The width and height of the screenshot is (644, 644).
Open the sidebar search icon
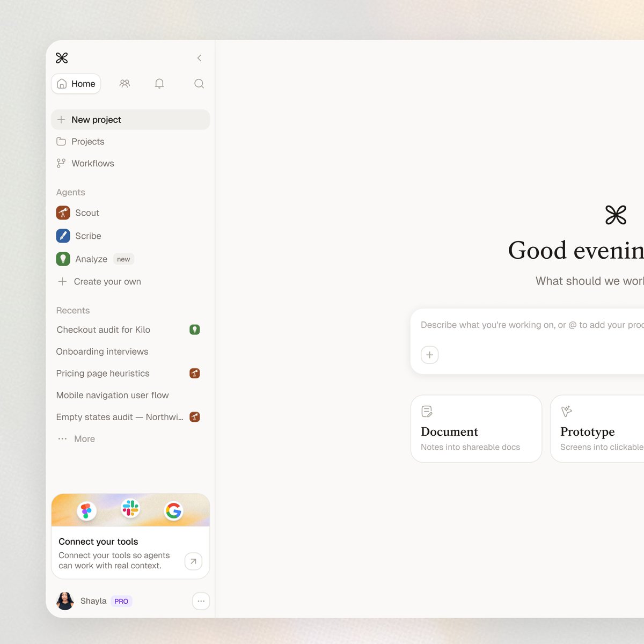[199, 84]
